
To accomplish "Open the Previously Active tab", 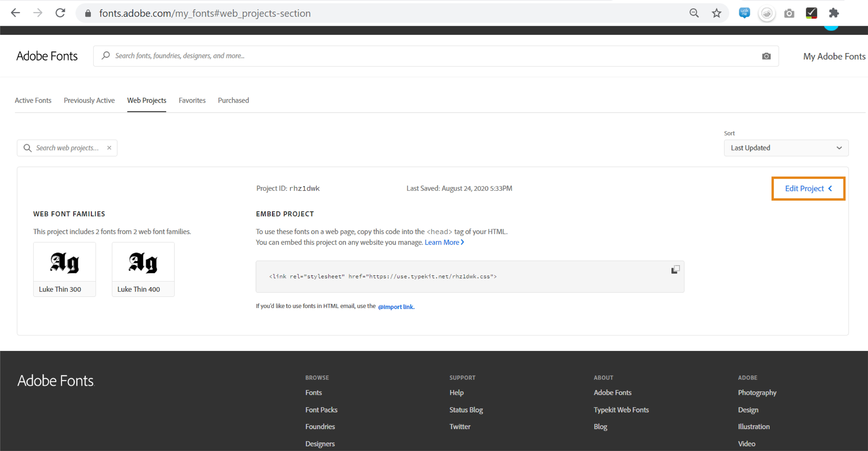I will 89,100.
